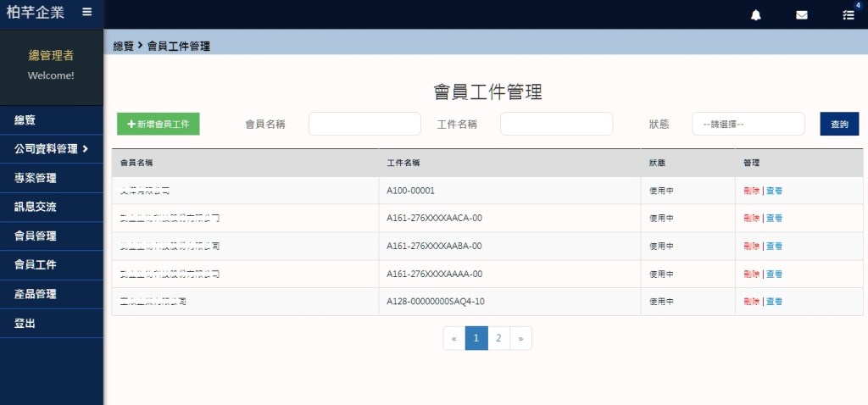Image resolution: width=868 pixels, height=405 pixels.
Task: Open the notifications bell icon
Action: [756, 14]
